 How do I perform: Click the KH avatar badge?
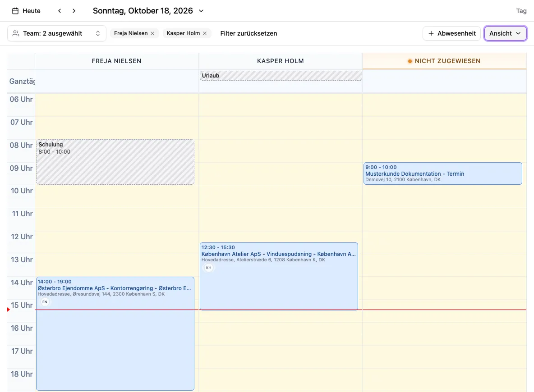(209, 268)
